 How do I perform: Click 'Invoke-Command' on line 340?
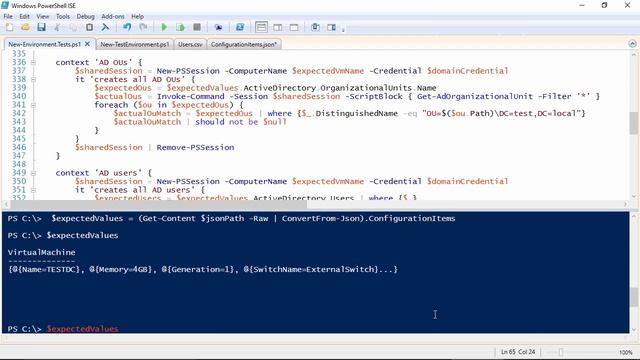(x=191, y=96)
